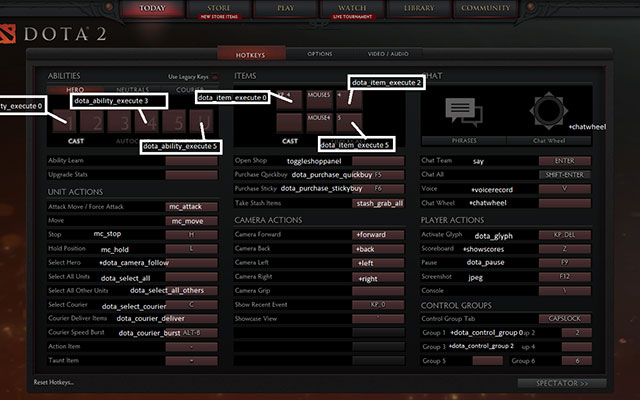Click the Ability Learn key binding field
640x400 pixels.
(x=191, y=161)
